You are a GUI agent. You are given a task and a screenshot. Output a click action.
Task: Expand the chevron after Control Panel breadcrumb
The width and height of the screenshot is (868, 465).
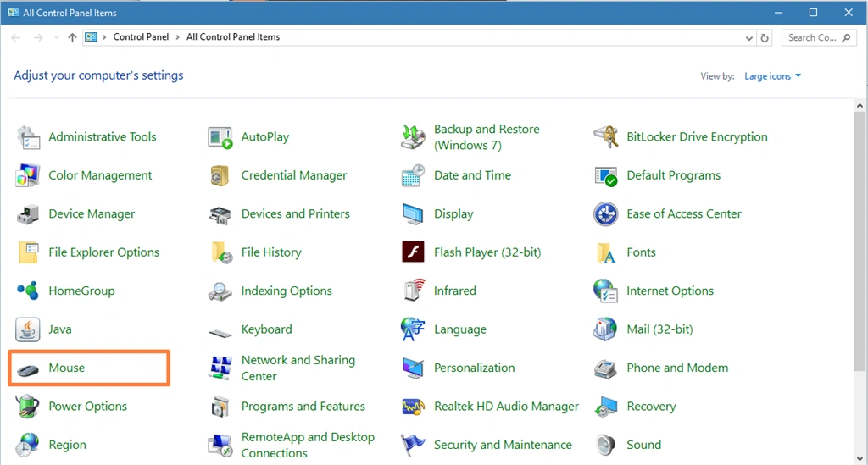click(x=178, y=37)
